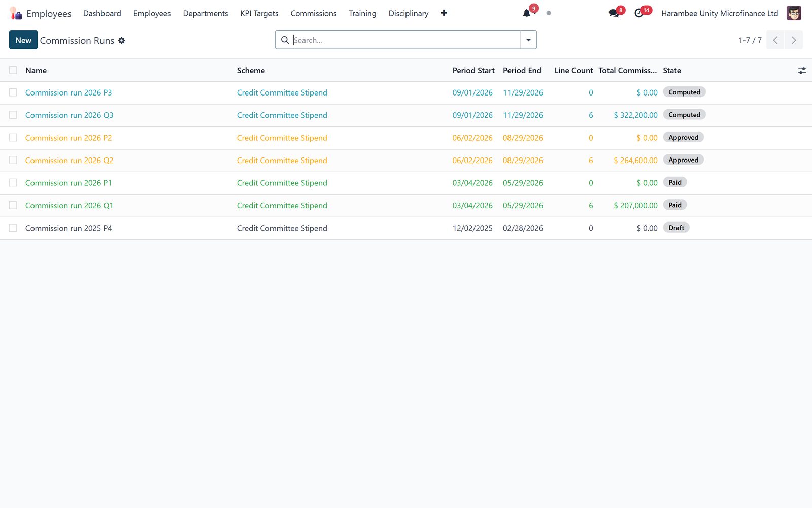Screen dimensions: 812x508
Task: Check the Commission run 2025 P4 row
Action: (13, 228)
